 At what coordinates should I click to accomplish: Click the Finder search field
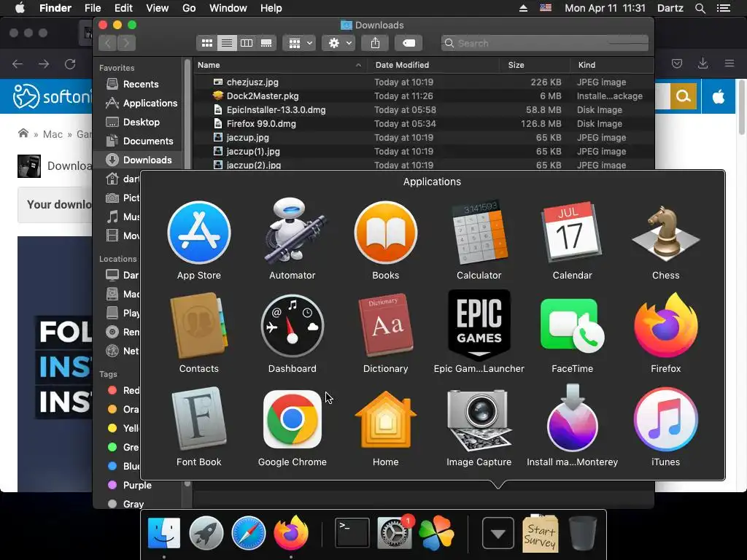(x=544, y=43)
